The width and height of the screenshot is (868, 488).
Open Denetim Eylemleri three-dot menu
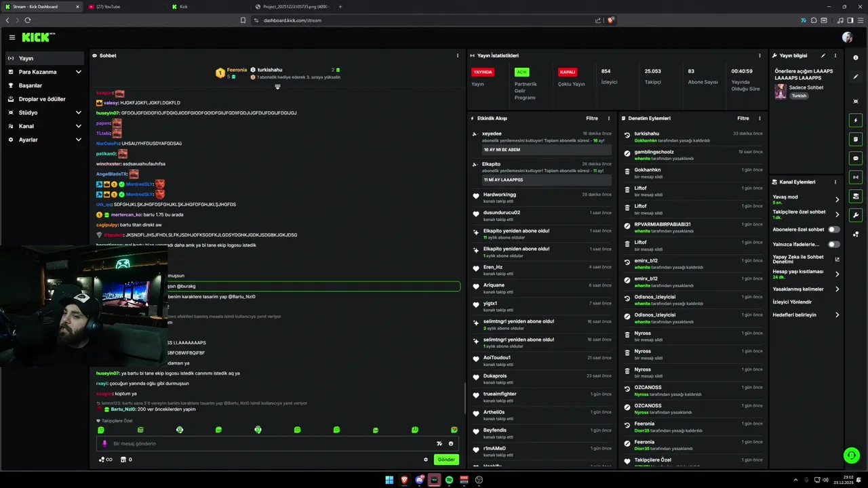tap(759, 118)
